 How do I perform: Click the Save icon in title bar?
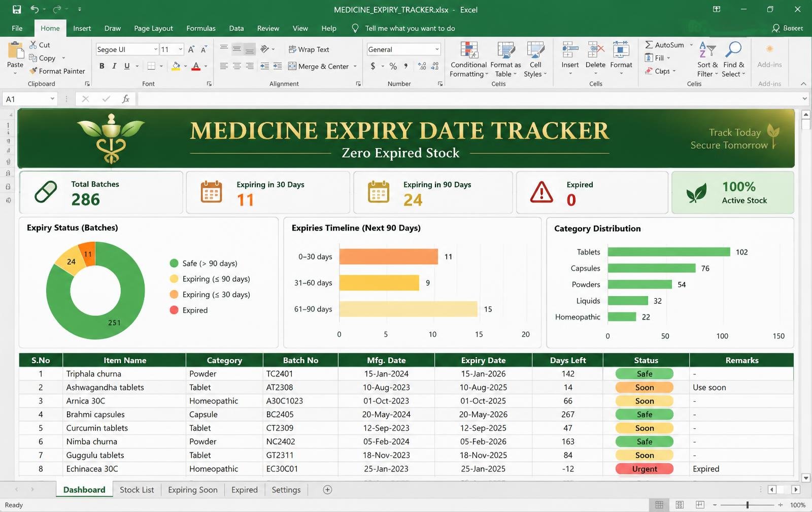17,9
